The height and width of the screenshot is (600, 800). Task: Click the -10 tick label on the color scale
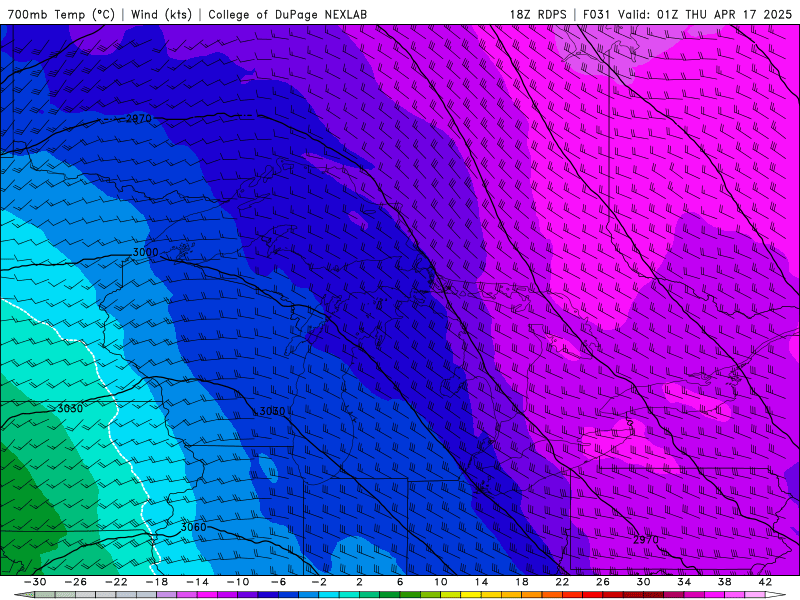[238, 582]
